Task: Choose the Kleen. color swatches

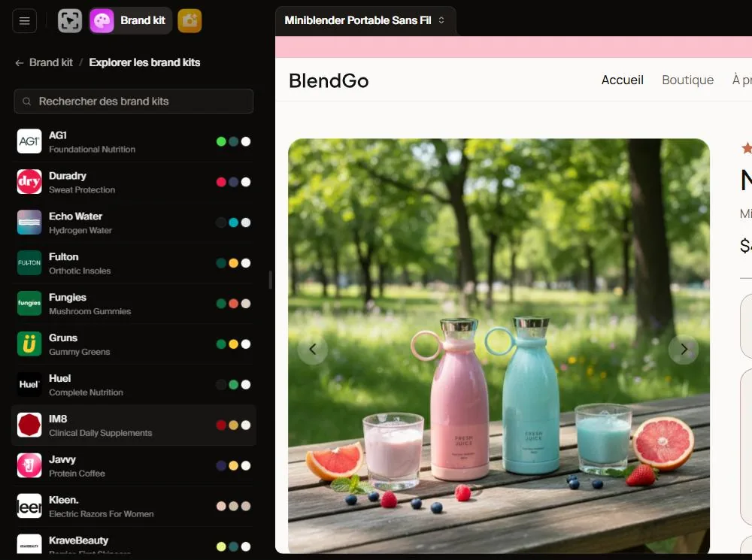Action: (x=234, y=506)
